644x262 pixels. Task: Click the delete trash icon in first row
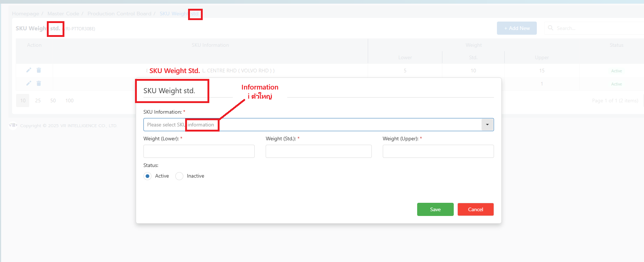39,70
